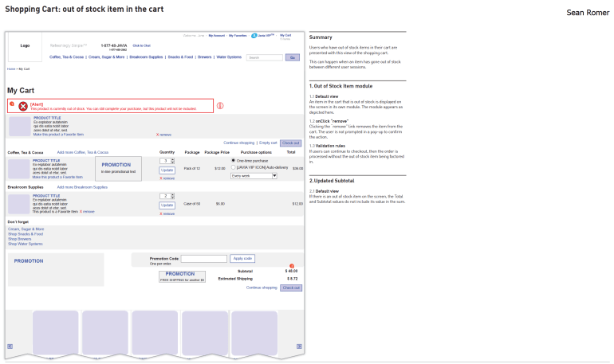Image resolution: width=614 pixels, height=364 pixels.
Task: Remove favorite status next to Favorite Item text
Action: point(87,212)
